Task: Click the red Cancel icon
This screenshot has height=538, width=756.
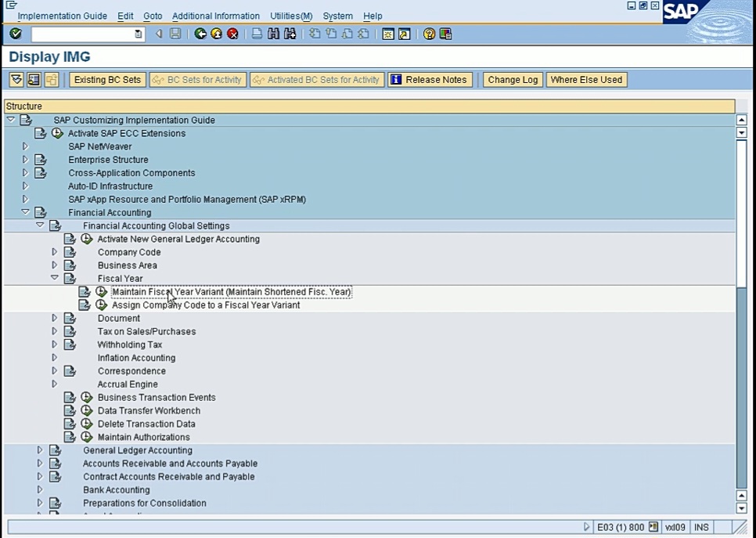Action: pos(232,34)
